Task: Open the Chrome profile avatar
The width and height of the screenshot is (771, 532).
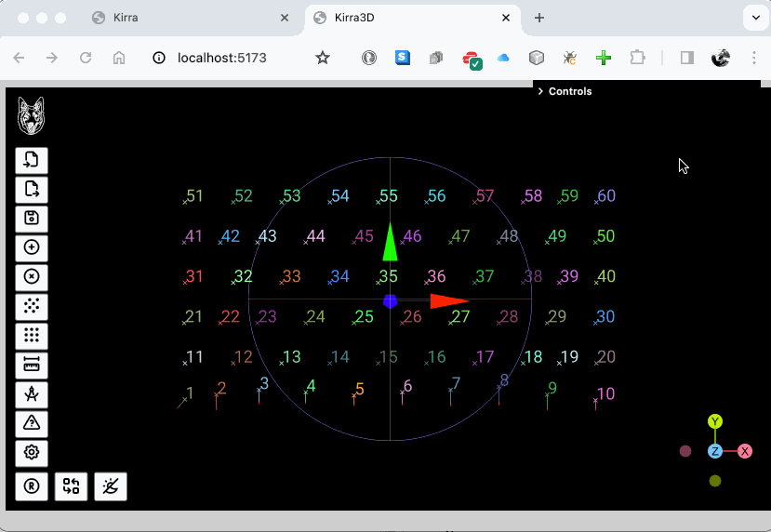Action: pyautogui.click(x=721, y=58)
